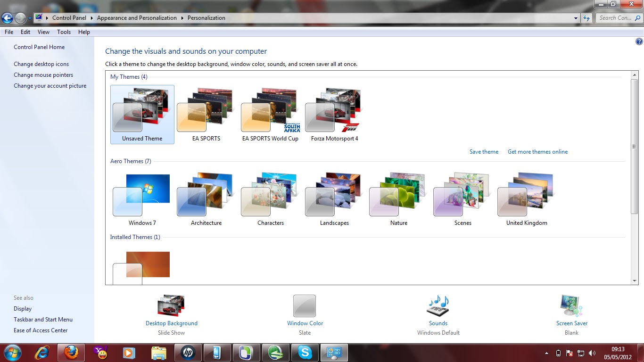Viewport: 644px width, 362px height.
Task: Open the recent pages dropdown arrow
Action: pyautogui.click(x=30, y=18)
